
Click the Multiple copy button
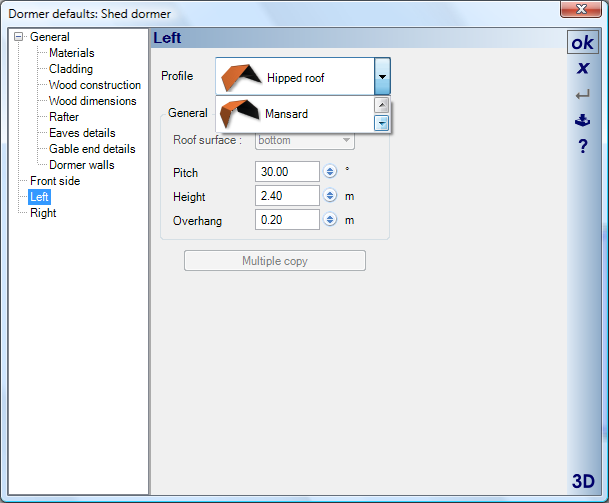point(275,261)
